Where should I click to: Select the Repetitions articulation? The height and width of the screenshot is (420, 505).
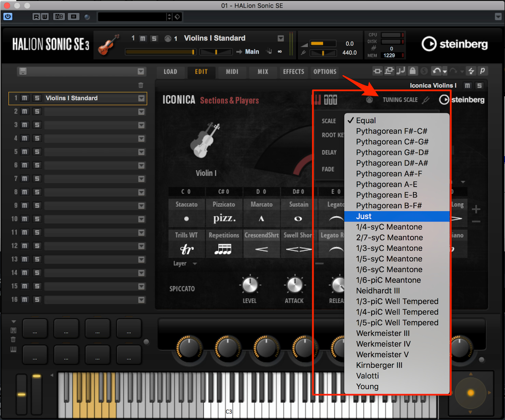click(x=224, y=244)
